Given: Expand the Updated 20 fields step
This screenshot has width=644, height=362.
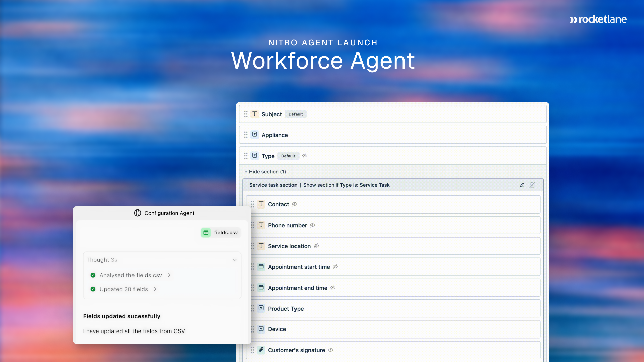Looking at the screenshot, I should point(155,289).
